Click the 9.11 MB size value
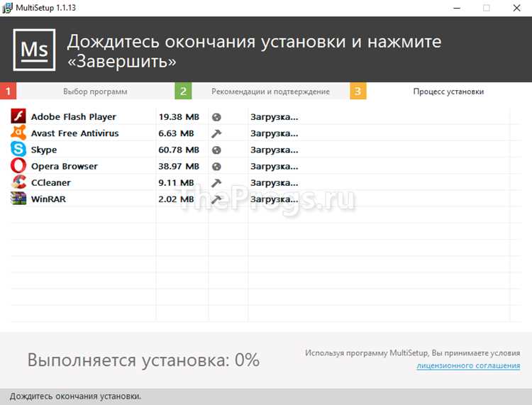The width and height of the screenshot is (532, 405). (x=176, y=183)
